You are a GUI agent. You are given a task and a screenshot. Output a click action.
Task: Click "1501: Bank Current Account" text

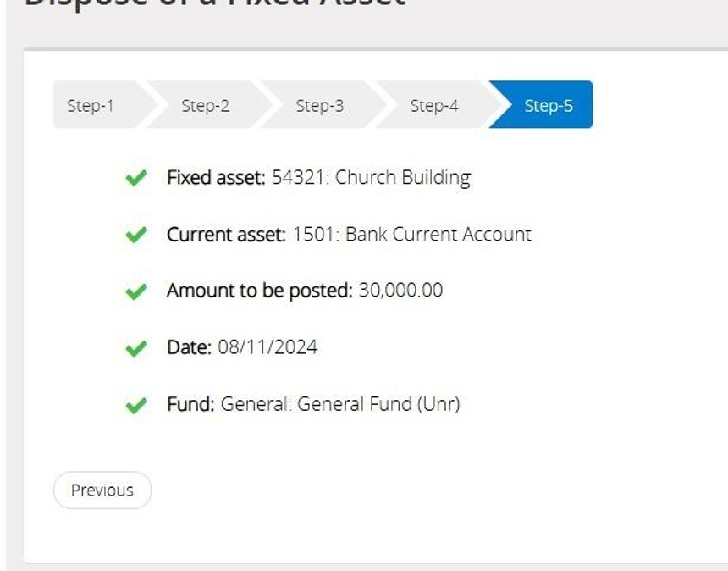[412, 235]
